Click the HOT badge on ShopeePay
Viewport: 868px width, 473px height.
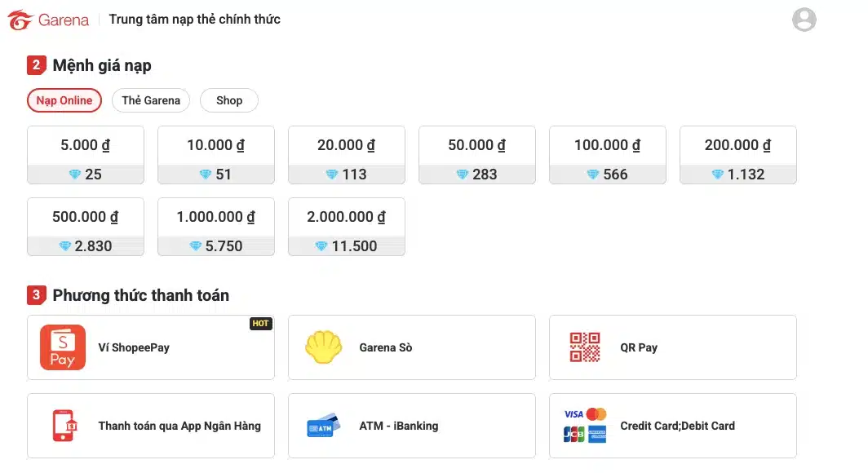[261, 324]
